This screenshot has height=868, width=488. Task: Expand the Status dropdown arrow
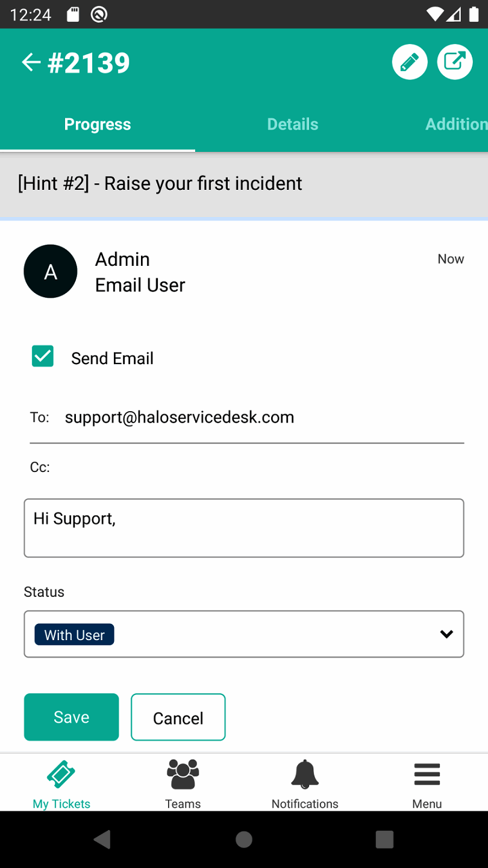[446, 634]
